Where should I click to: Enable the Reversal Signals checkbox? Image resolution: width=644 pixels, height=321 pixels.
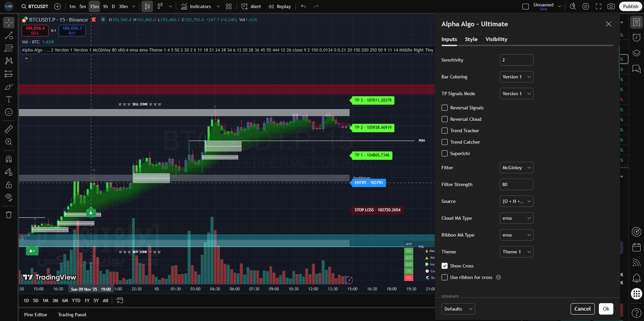(445, 108)
